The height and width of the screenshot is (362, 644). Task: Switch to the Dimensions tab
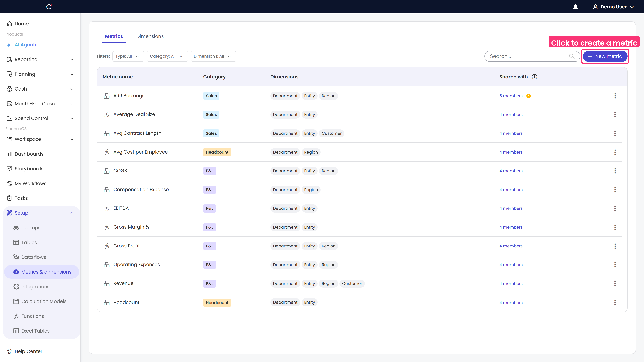coord(150,36)
